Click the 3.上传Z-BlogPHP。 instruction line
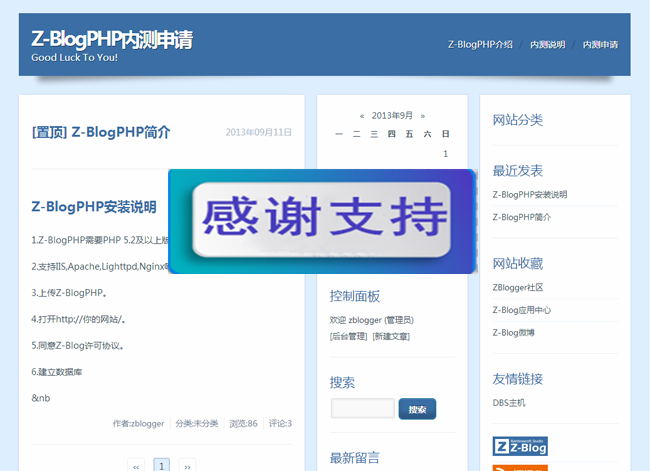 tap(69, 293)
